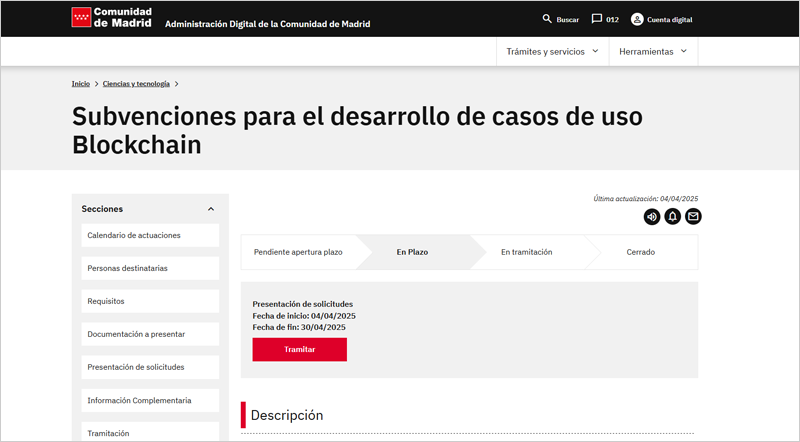Click the bell notification icon

pyautogui.click(x=673, y=216)
